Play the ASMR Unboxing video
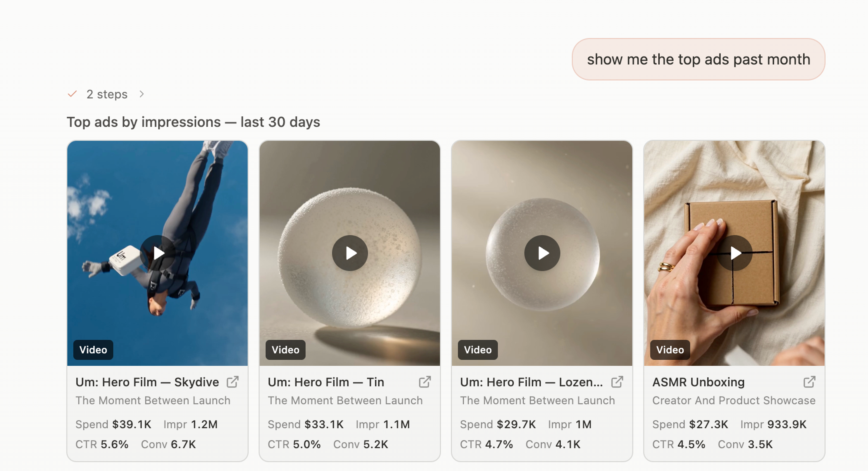Screen dimensions: 868x471 [x=735, y=253]
